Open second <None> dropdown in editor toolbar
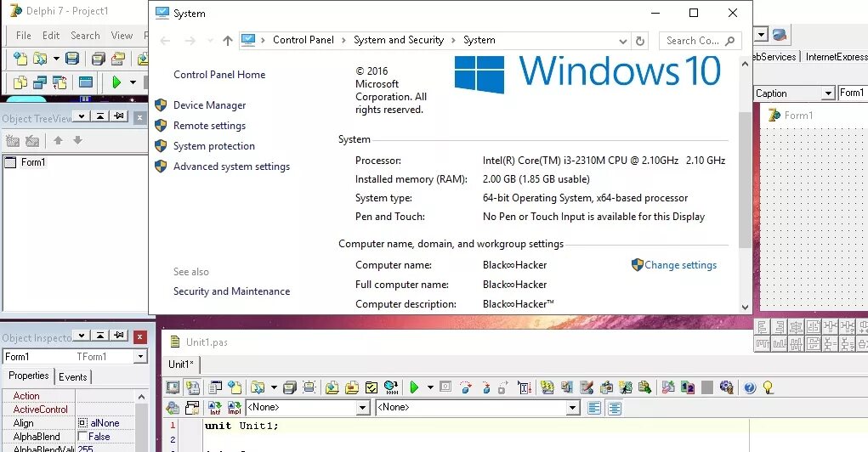This screenshot has width=868, height=452. click(573, 408)
